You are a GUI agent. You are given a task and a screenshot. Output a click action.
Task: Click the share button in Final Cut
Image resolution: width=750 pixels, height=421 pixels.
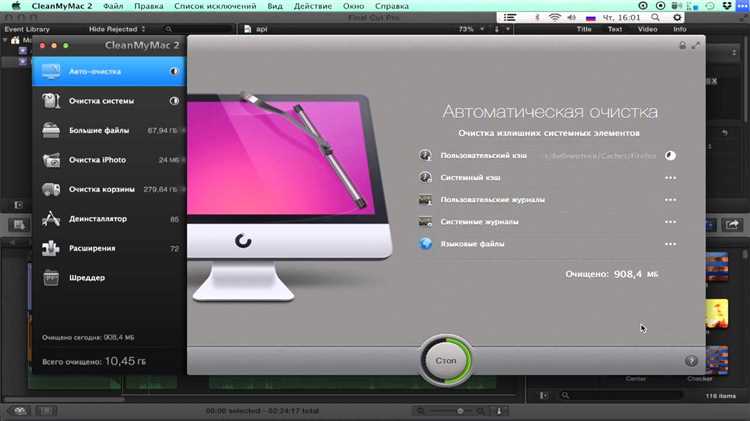tap(732, 224)
